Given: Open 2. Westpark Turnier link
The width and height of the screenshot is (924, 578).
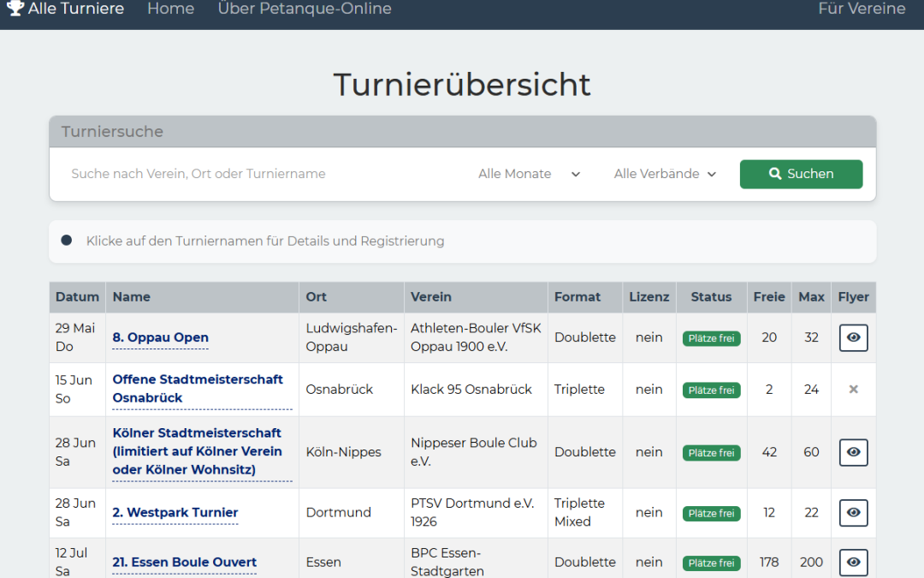Looking at the screenshot, I should [x=175, y=513].
